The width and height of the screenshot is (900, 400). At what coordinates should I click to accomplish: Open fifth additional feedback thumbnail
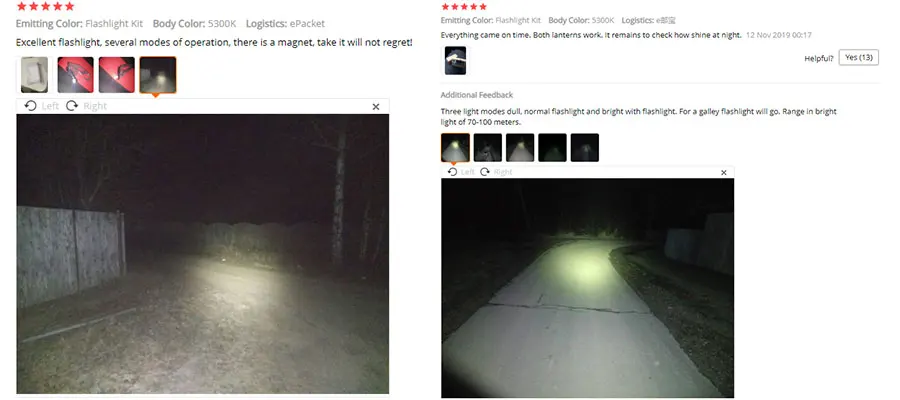[585, 148]
